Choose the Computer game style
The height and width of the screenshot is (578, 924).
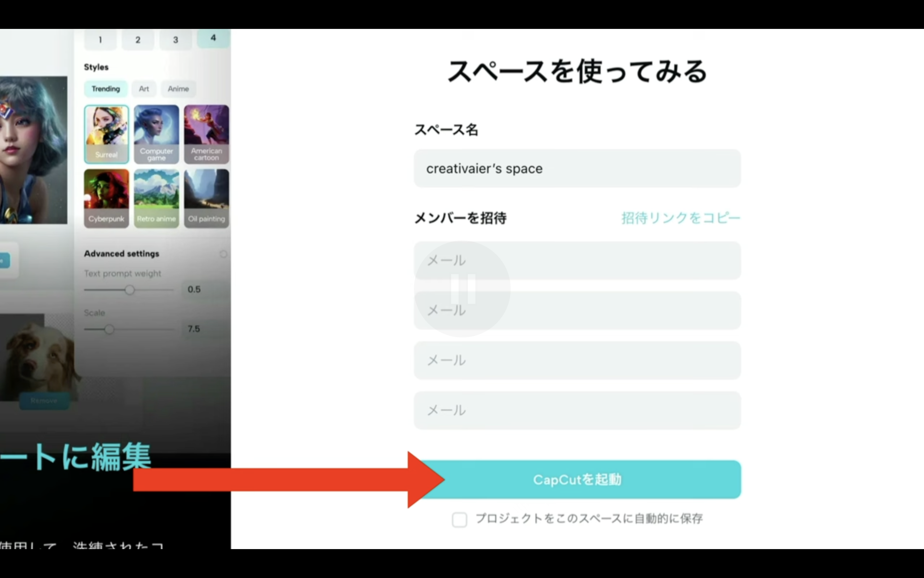click(x=157, y=134)
